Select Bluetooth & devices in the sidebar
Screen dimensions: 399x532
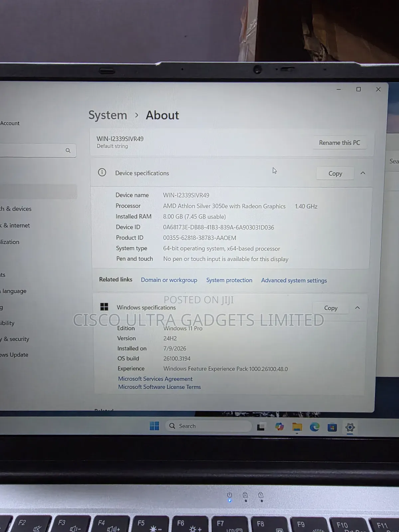[x=16, y=209]
